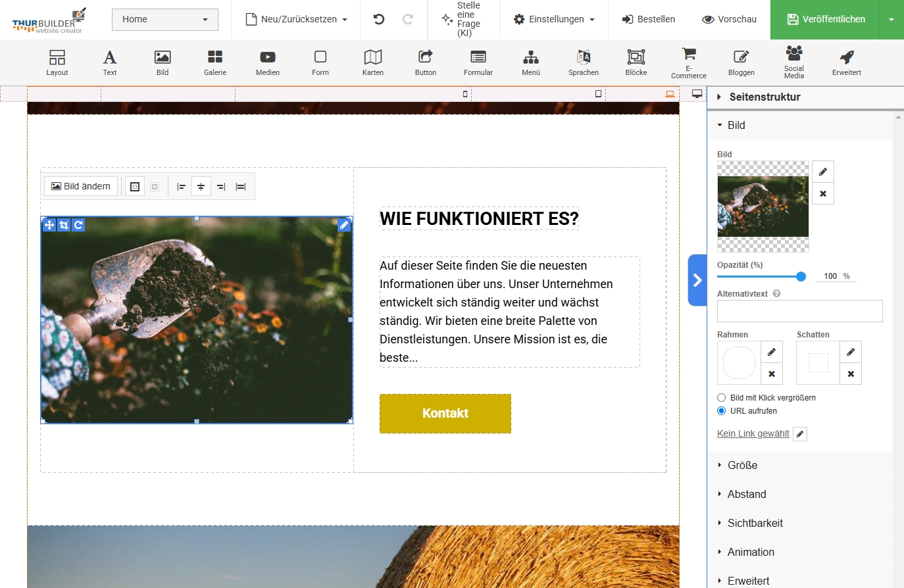The image size is (904, 588).
Task: Click the 'Kein Link gewählt' link
Action: [753, 433]
